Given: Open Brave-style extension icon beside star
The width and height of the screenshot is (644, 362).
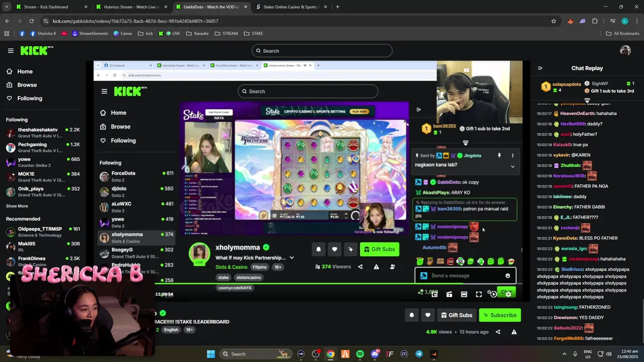Looking at the screenshot, I should [x=570, y=21].
